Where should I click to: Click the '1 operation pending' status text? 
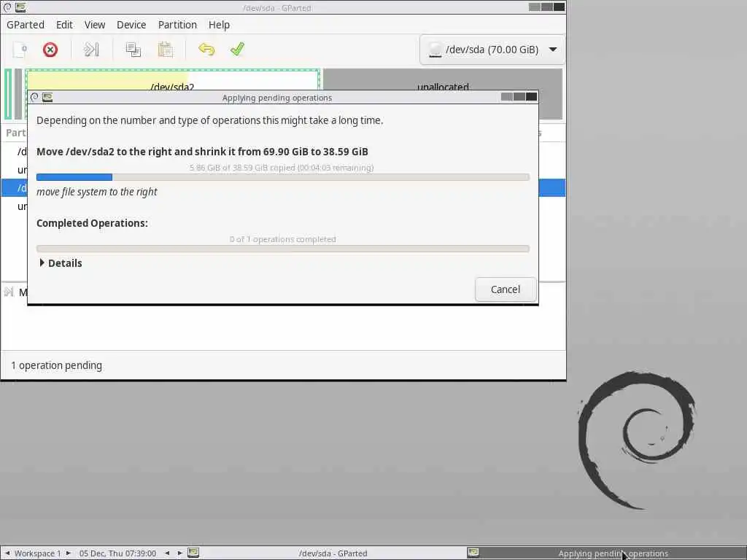tap(56, 365)
